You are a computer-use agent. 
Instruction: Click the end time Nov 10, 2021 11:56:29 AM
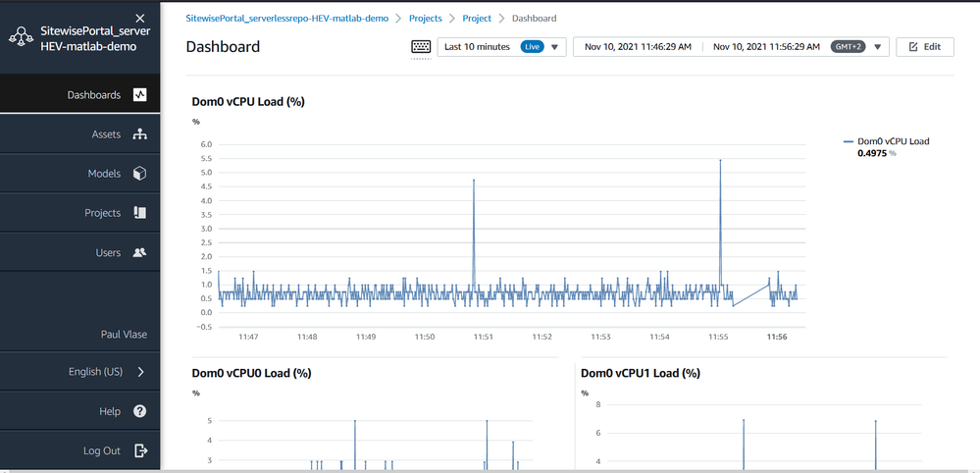point(767,47)
